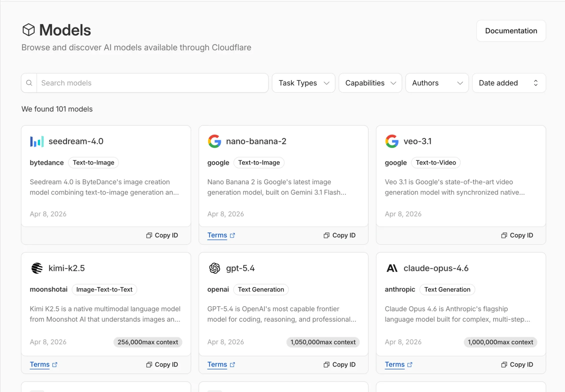Click the Moonshot AI logo on kimi-k2.5 card
Viewport: 565px width, 392px height.
pyautogui.click(x=37, y=268)
